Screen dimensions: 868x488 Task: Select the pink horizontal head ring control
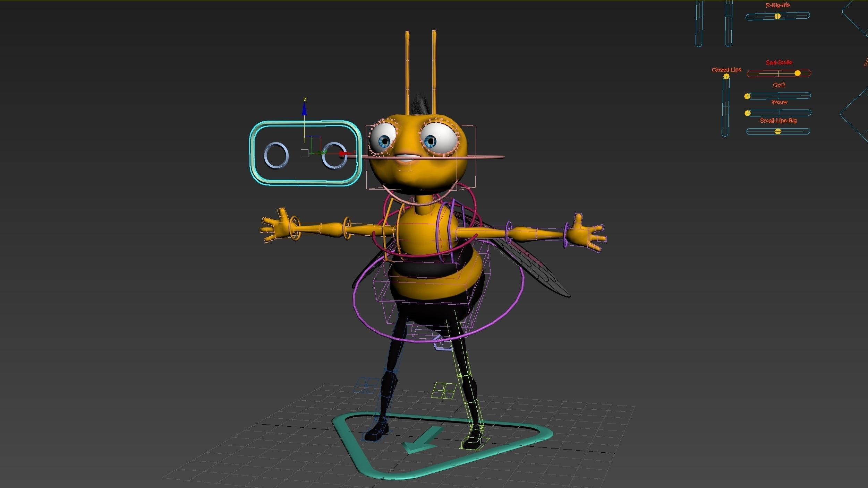[486, 157]
